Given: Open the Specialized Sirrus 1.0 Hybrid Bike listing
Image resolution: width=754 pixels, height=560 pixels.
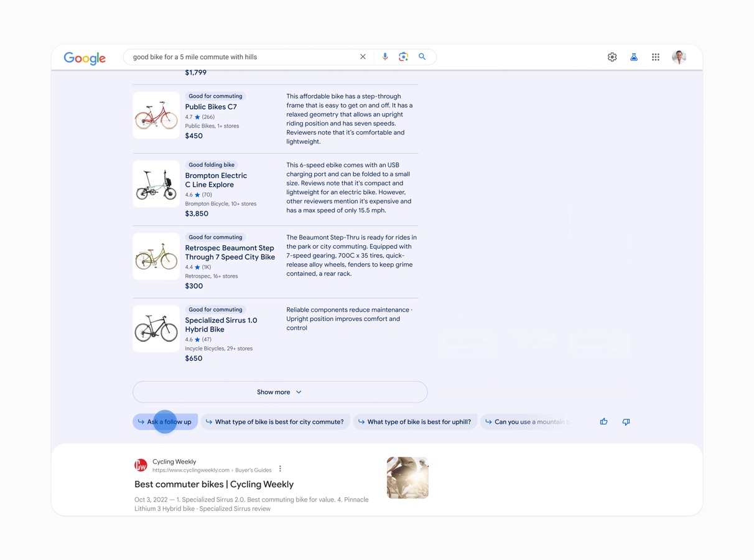Looking at the screenshot, I should pyautogui.click(x=221, y=325).
